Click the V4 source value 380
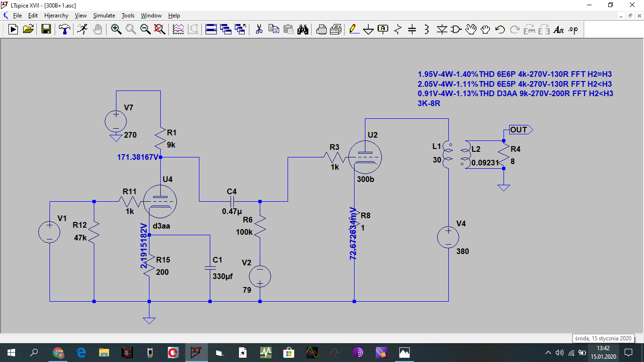Screen dimensions: 644x362 [462, 251]
